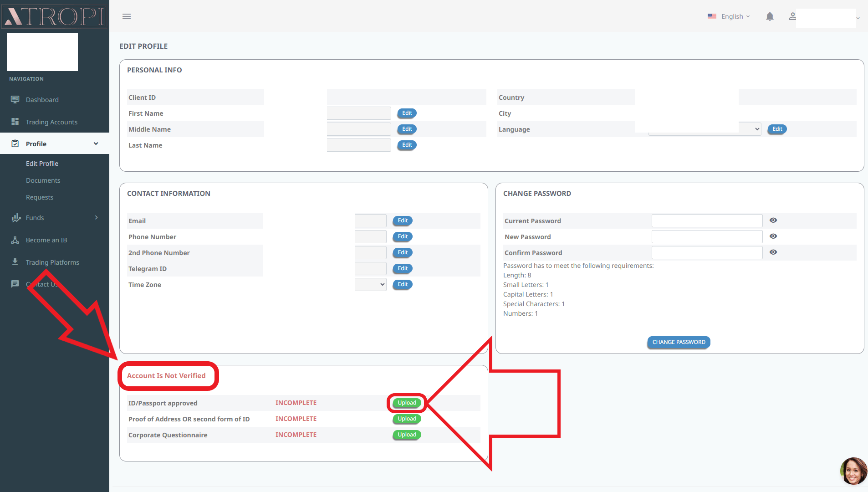Viewport: 868px width, 492px height.
Task: Edit the Language setting
Action: tap(777, 129)
